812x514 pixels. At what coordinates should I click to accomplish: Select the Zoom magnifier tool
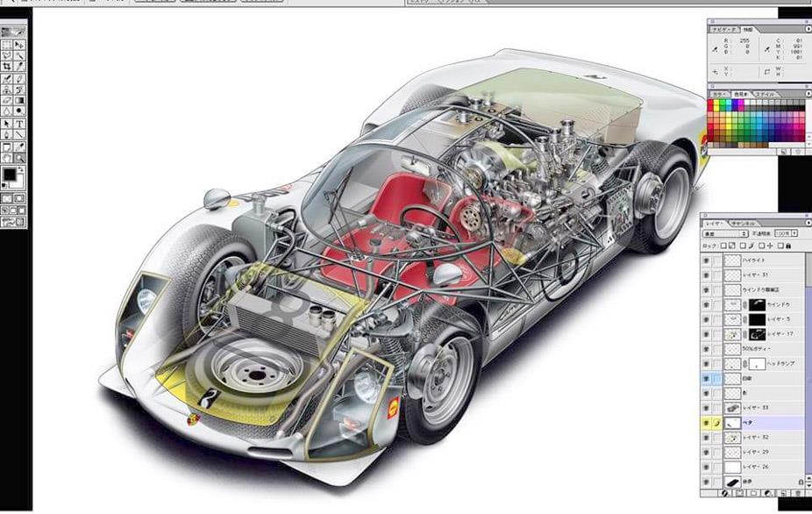(19, 158)
